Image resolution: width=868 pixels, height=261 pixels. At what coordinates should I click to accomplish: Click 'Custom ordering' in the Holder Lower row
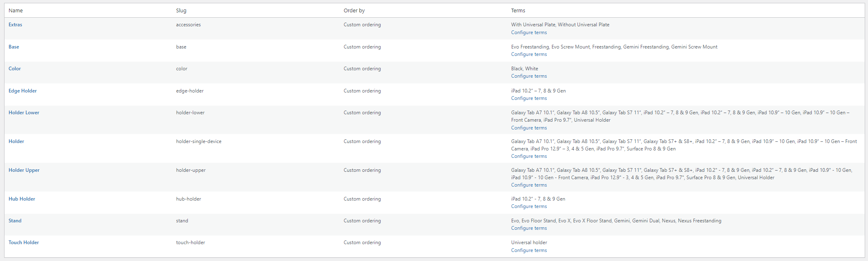click(362, 113)
